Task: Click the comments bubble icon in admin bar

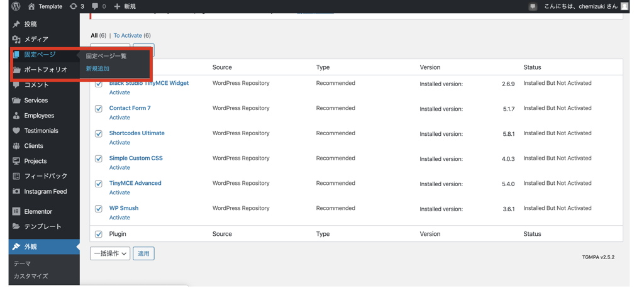Action: [95, 6]
